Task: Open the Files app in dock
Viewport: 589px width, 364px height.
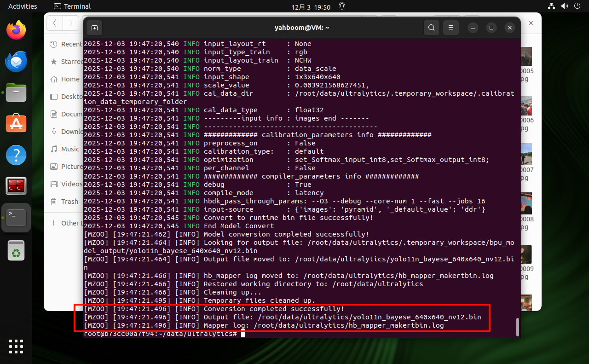Action: coord(16,92)
